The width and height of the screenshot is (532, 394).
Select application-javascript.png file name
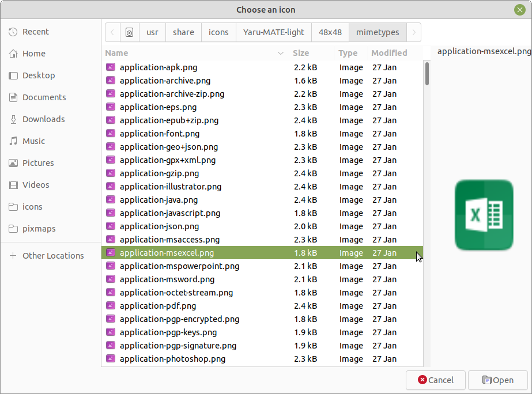(170, 213)
